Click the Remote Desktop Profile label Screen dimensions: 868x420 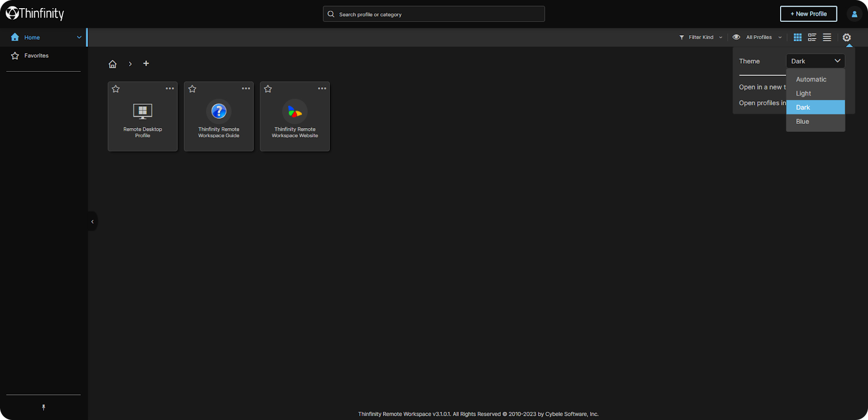click(143, 132)
